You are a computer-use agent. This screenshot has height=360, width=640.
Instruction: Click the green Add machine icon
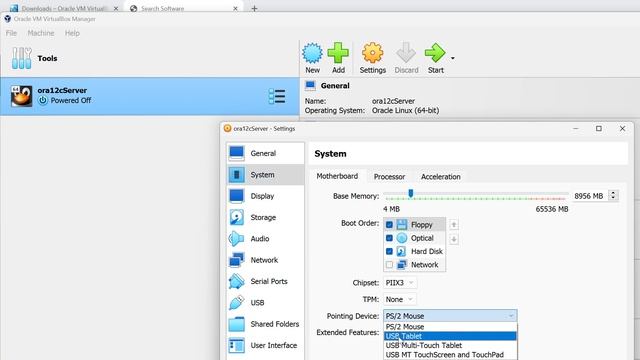coord(338,53)
